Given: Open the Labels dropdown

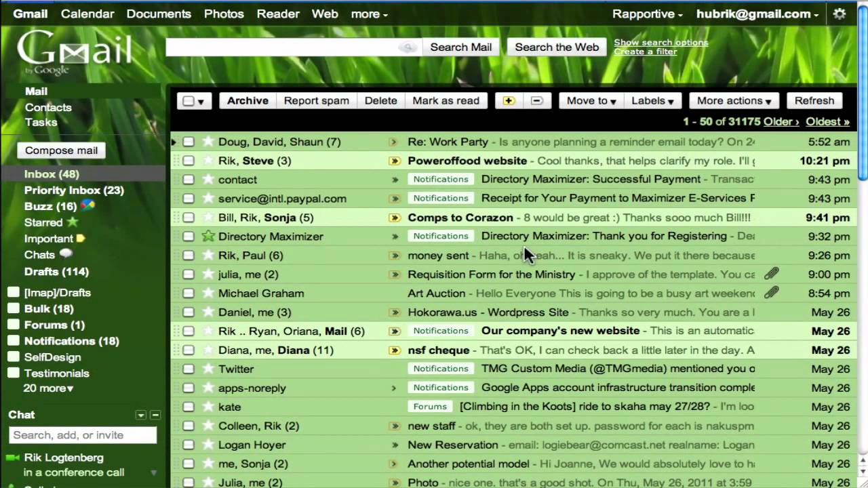Looking at the screenshot, I should [652, 101].
